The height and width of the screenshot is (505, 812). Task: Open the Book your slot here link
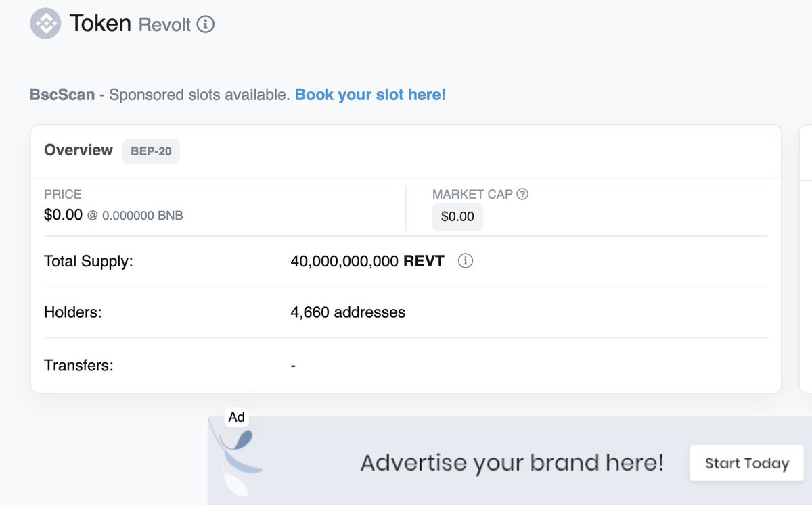(369, 95)
